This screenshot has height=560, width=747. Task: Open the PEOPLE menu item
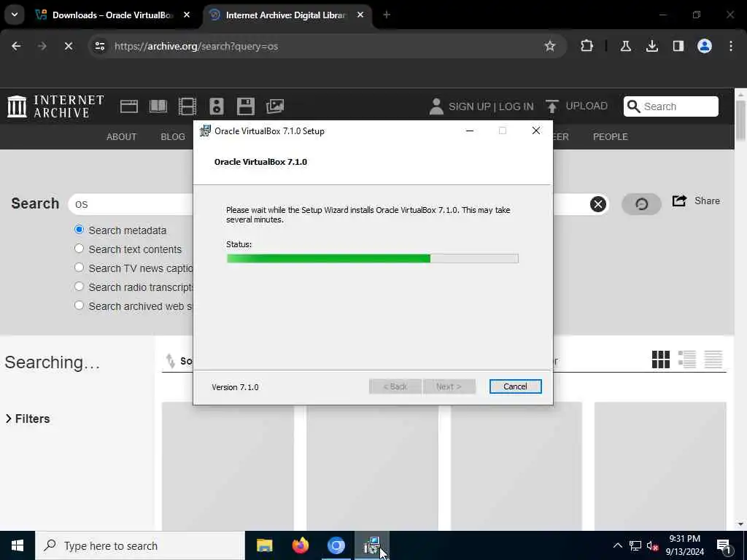click(611, 136)
